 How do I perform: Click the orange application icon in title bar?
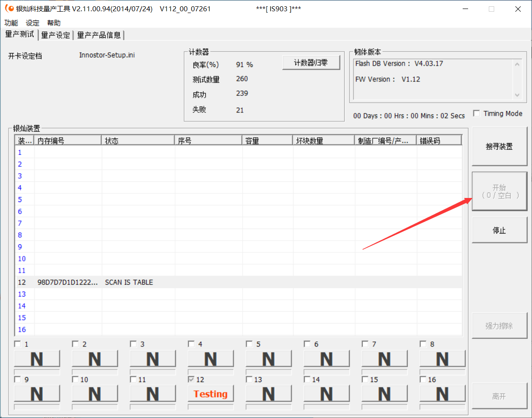click(x=9, y=9)
